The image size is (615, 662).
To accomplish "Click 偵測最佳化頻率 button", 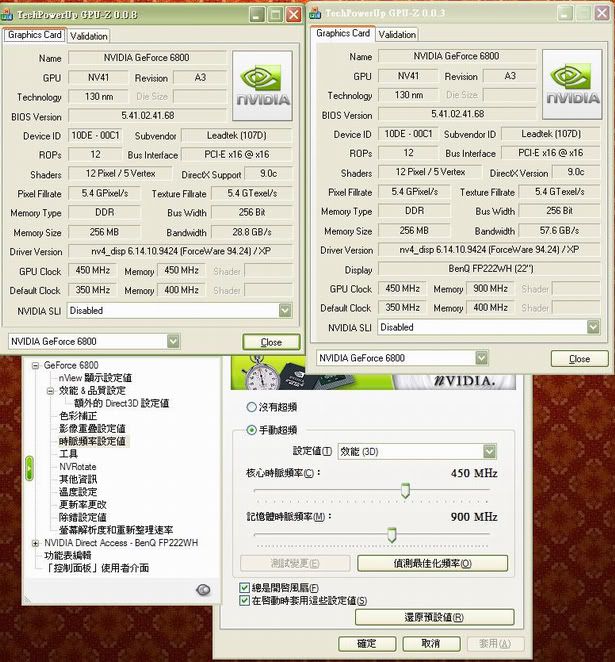I will pyautogui.click(x=432, y=563).
